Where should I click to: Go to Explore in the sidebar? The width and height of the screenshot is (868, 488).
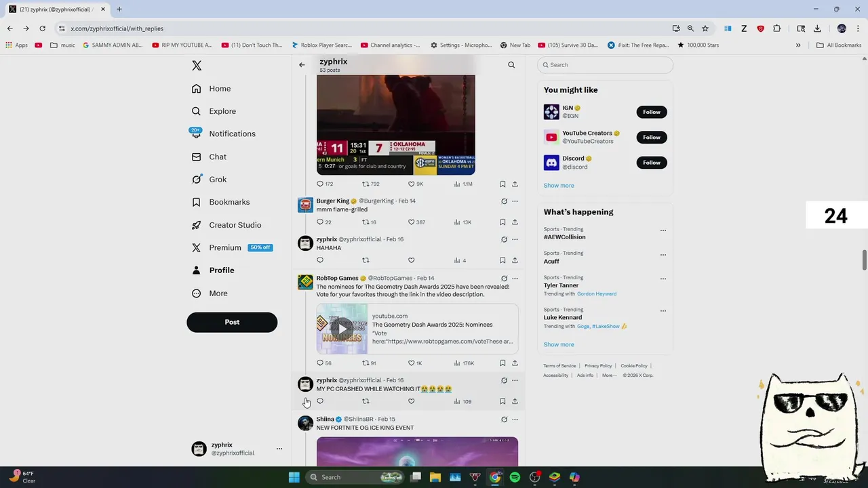pyautogui.click(x=214, y=111)
